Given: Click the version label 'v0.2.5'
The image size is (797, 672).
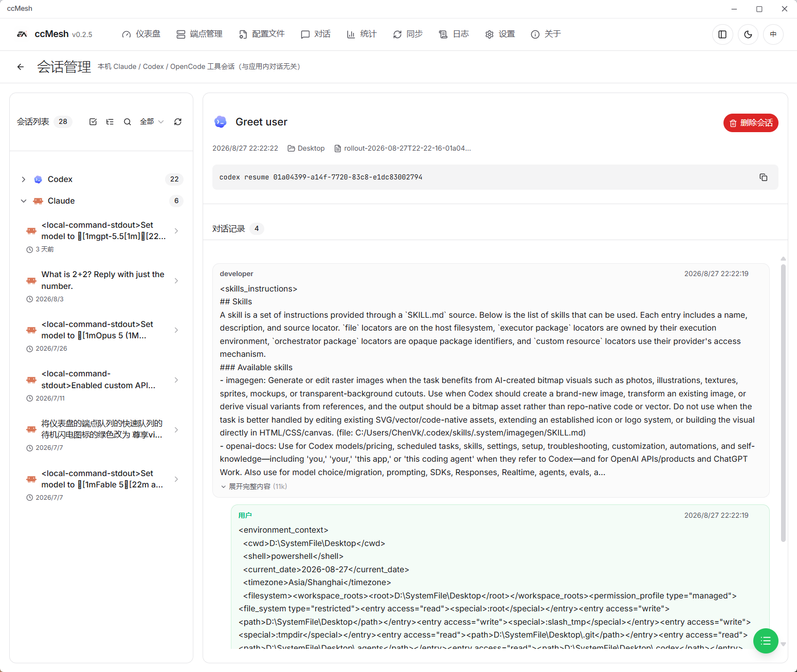Looking at the screenshot, I should click(82, 35).
